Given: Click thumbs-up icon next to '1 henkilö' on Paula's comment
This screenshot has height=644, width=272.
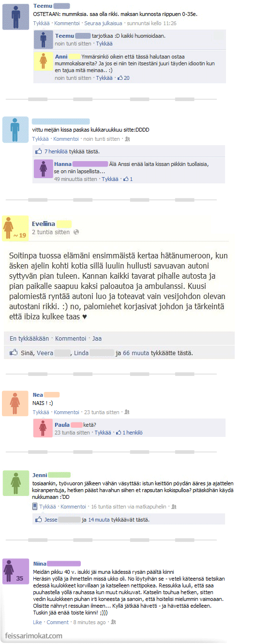Looking at the screenshot, I should (119, 433).
